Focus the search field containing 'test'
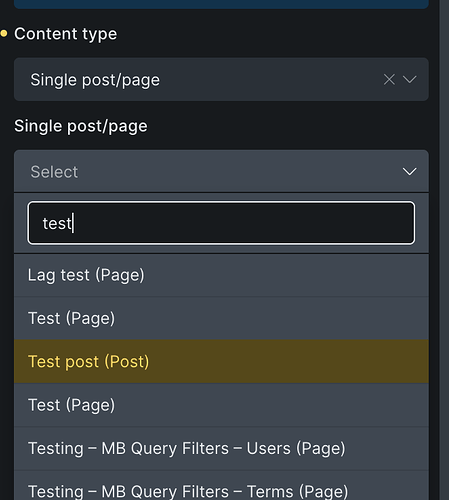 pos(221,223)
